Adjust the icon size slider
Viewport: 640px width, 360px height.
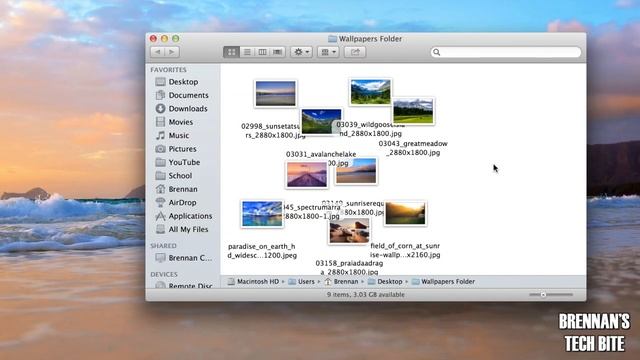pyautogui.click(x=543, y=295)
